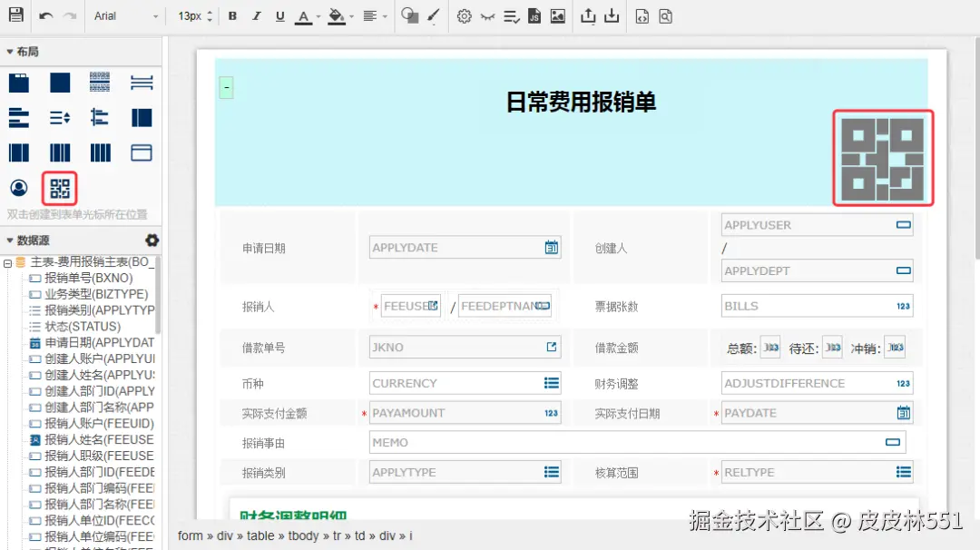
Task: Select the user avatar layout component
Action: coord(21,188)
